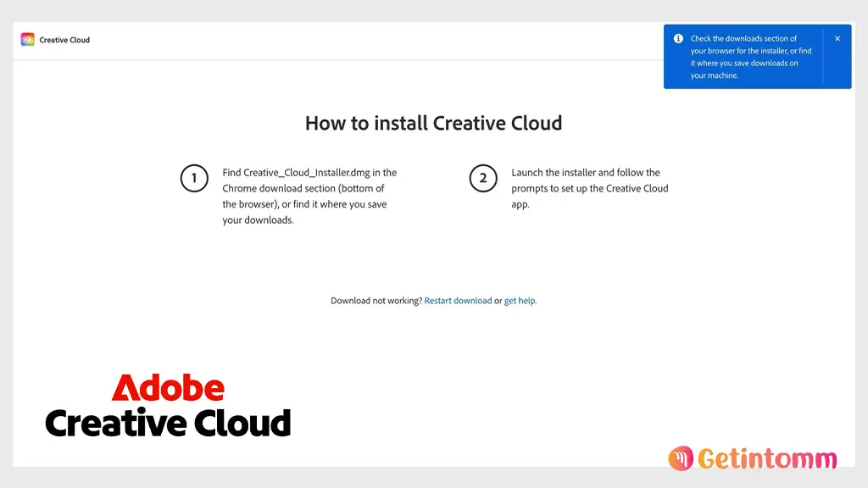Click the Creative Cloud logo icon

(27, 40)
